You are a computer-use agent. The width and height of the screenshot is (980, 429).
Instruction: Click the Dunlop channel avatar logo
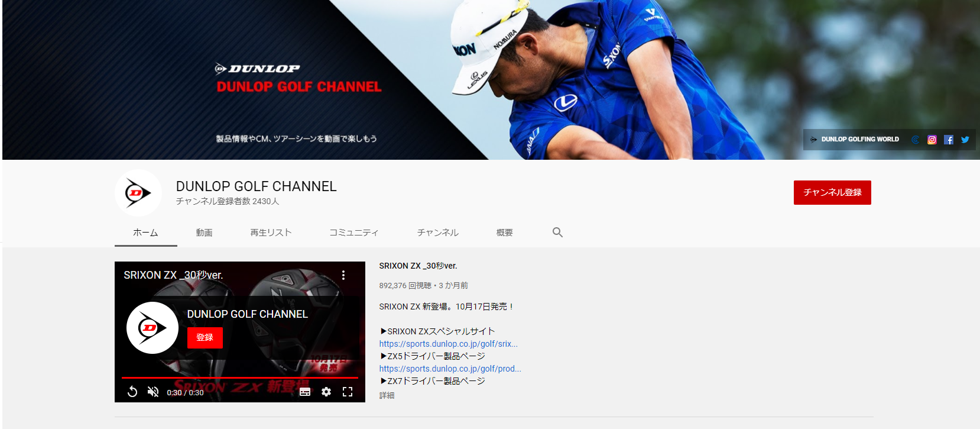138,193
